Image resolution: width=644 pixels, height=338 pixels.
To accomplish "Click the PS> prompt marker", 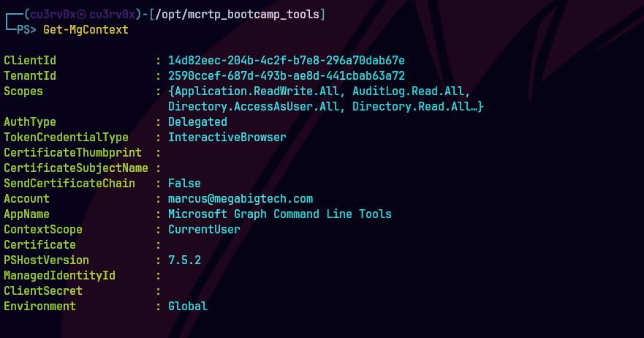I will tap(26, 29).
